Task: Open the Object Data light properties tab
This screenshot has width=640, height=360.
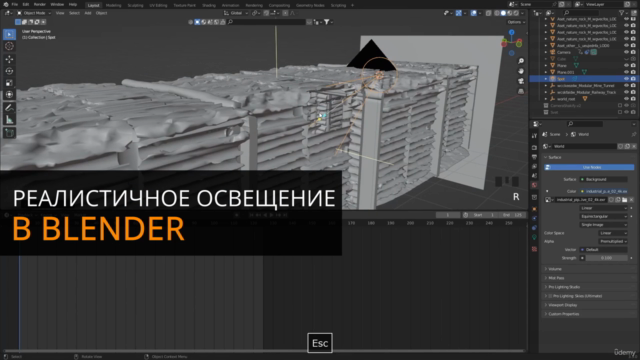Action: coord(534,237)
